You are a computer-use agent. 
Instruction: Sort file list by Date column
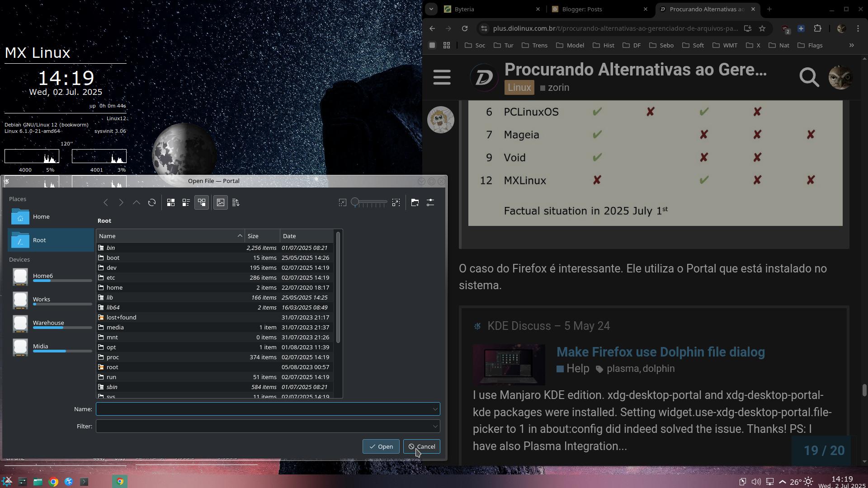tap(307, 236)
